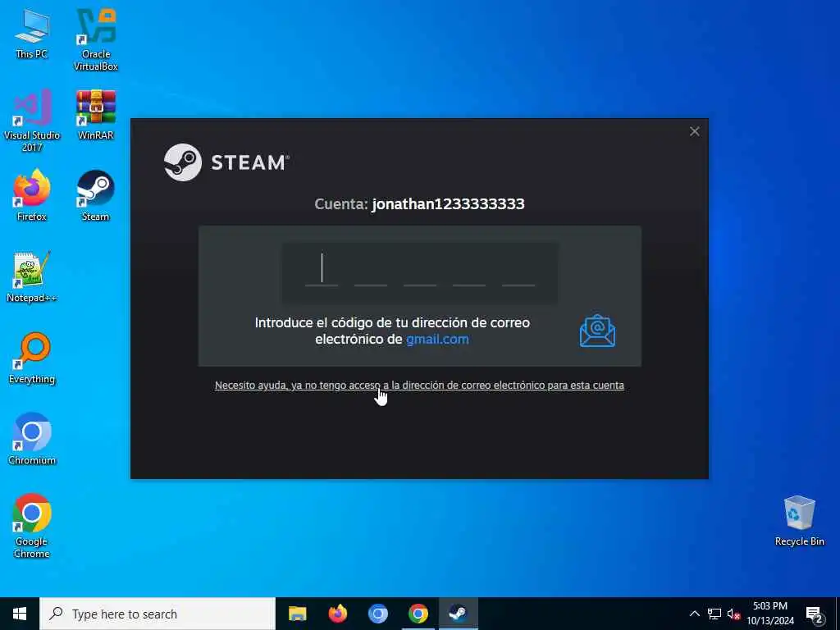Open the gmail.com link

click(x=437, y=339)
